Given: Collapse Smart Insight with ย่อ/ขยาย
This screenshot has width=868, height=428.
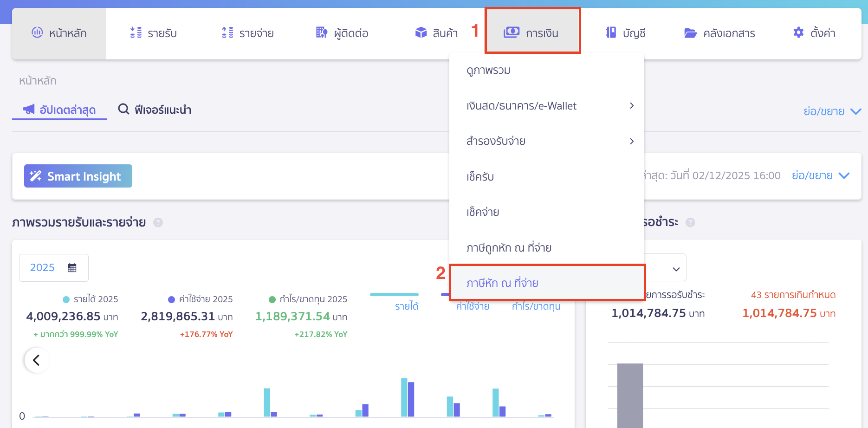Looking at the screenshot, I should [x=820, y=175].
